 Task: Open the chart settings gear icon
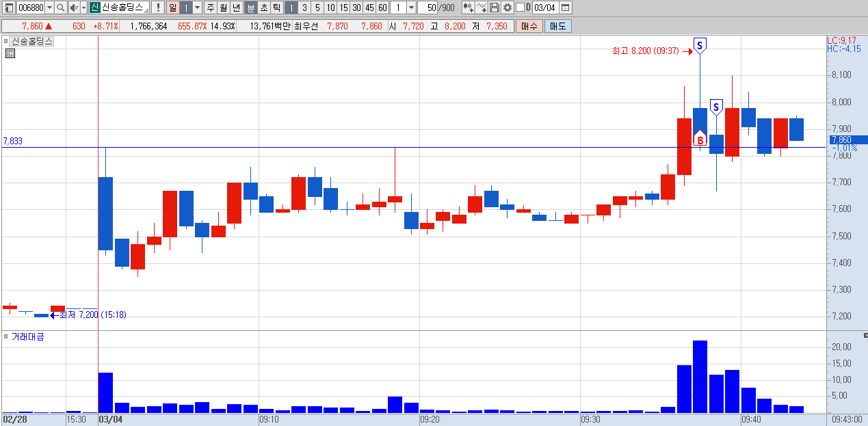click(x=508, y=8)
